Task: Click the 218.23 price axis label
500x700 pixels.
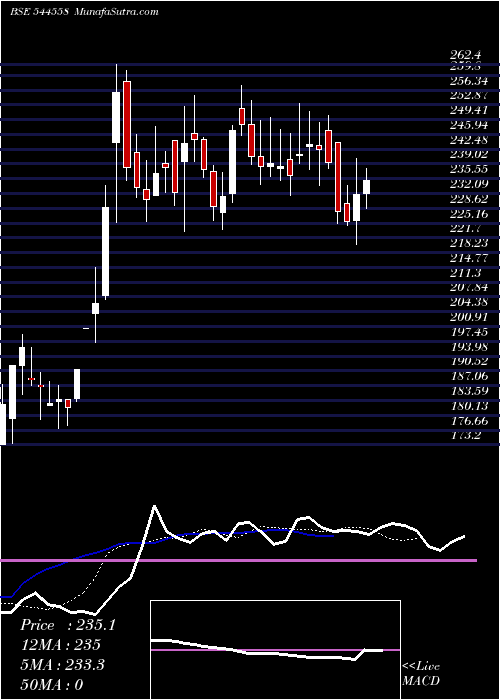Action: (x=469, y=243)
